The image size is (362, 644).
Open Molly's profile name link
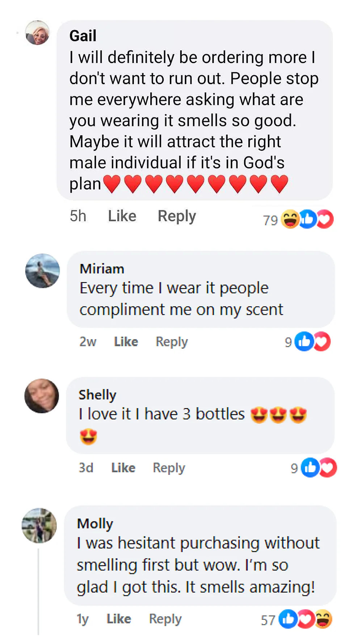pos(95,524)
